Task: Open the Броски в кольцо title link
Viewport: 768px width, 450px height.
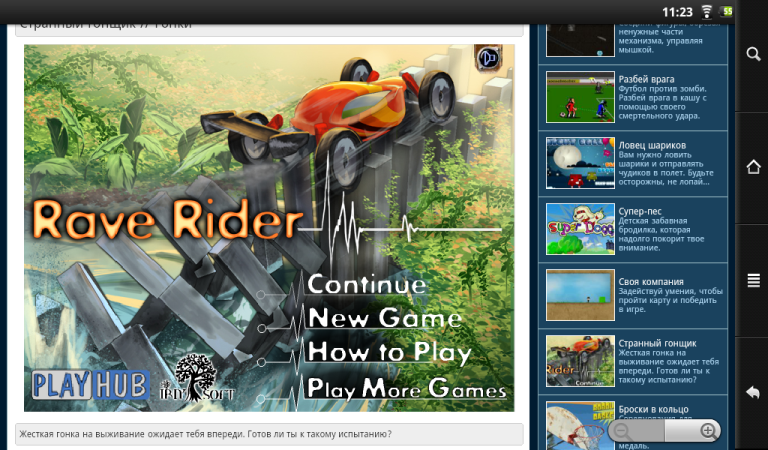Action: pos(653,409)
